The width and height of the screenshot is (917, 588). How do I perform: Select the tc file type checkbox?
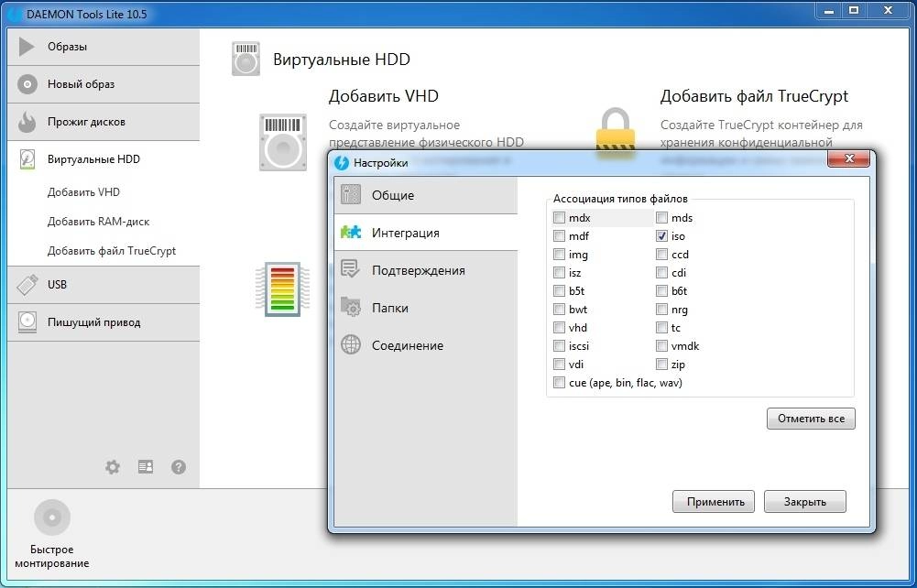click(661, 327)
